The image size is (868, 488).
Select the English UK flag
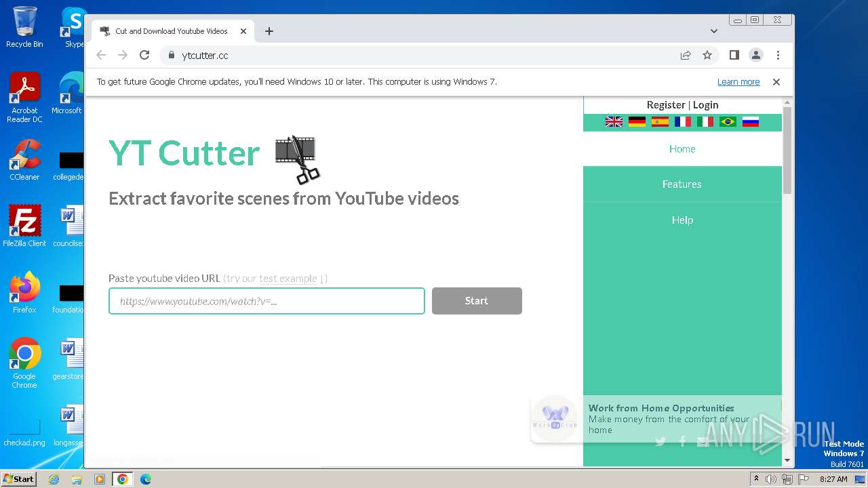tap(614, 122)
